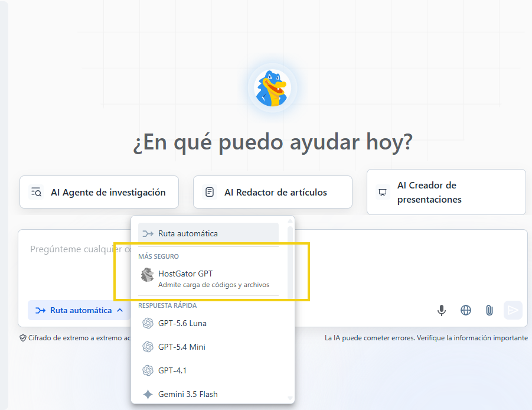This screenshot has width=532, height=410.
Task: Select Ruta automática in the model list
Action: click(208, 233)
